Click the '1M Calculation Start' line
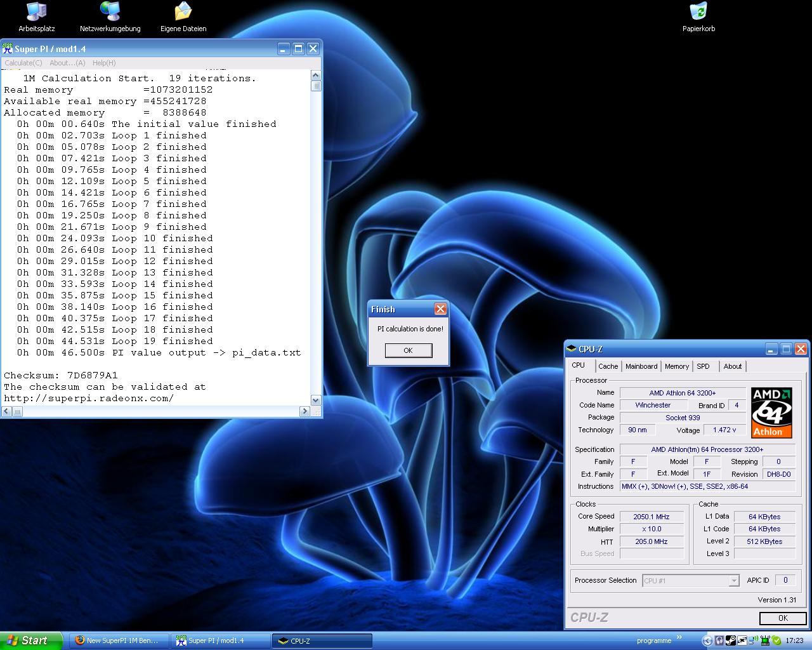Viewport: 812px width, 650px height. [x=140, y=78]
